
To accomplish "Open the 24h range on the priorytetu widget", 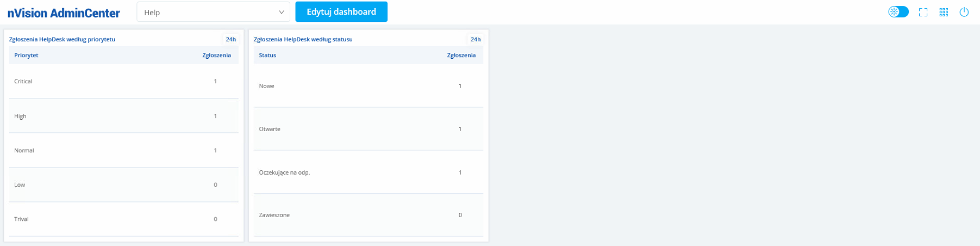I will click(230, 39).
